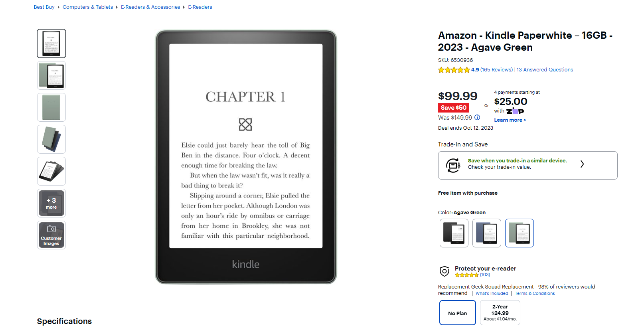644x330 pixels.
Task: Click the info icon beside Was $149.99
Action: pyautogui.click(x=477, y=118)
